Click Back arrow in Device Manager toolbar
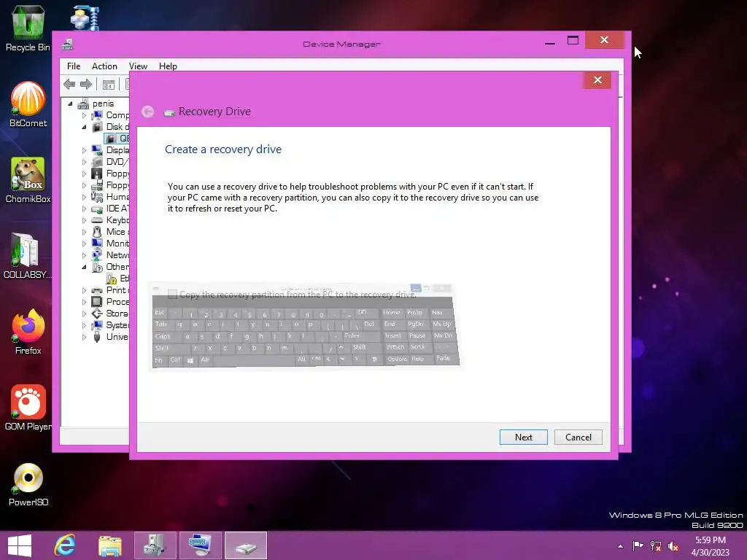This screenshot has height=560, width=747. click(x=69, y=85)
